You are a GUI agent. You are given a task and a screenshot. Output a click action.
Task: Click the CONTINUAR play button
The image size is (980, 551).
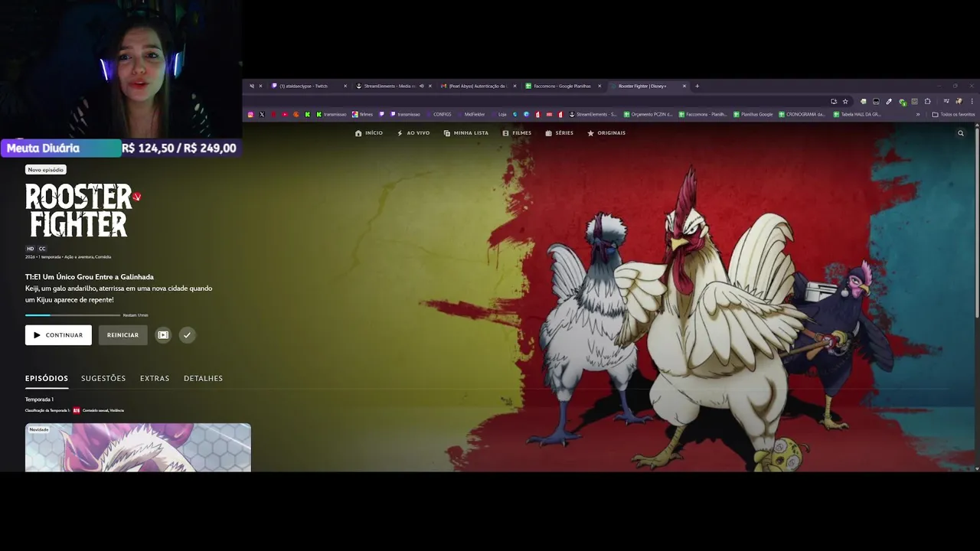tap(58, 335)
